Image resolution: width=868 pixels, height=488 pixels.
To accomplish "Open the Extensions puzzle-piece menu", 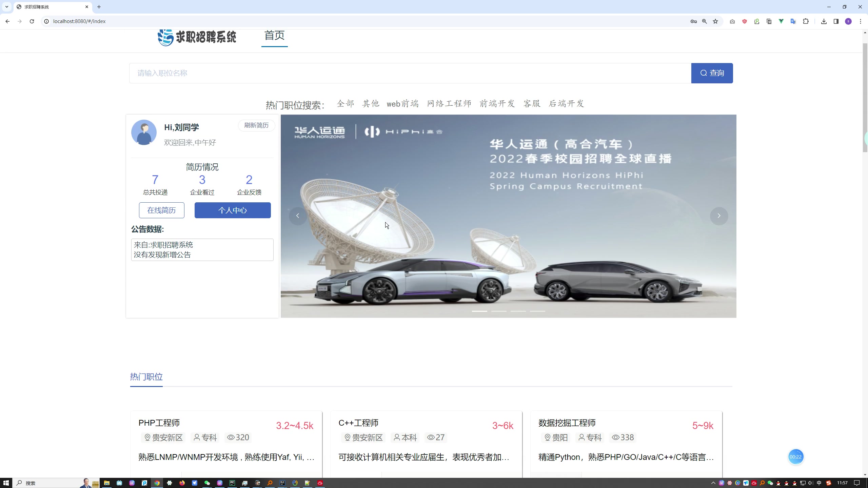I will (x=806, y=21).
